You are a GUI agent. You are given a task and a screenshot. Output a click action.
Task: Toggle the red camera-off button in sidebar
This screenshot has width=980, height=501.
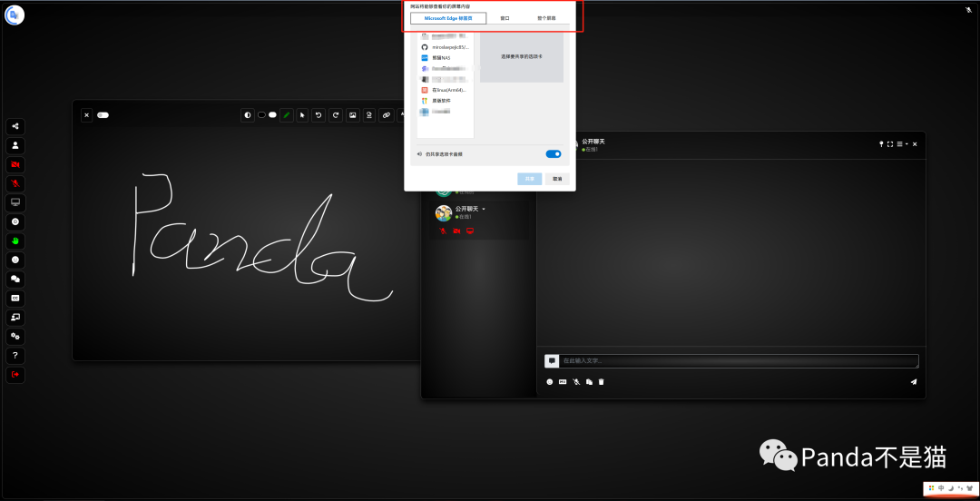point(15,164)
